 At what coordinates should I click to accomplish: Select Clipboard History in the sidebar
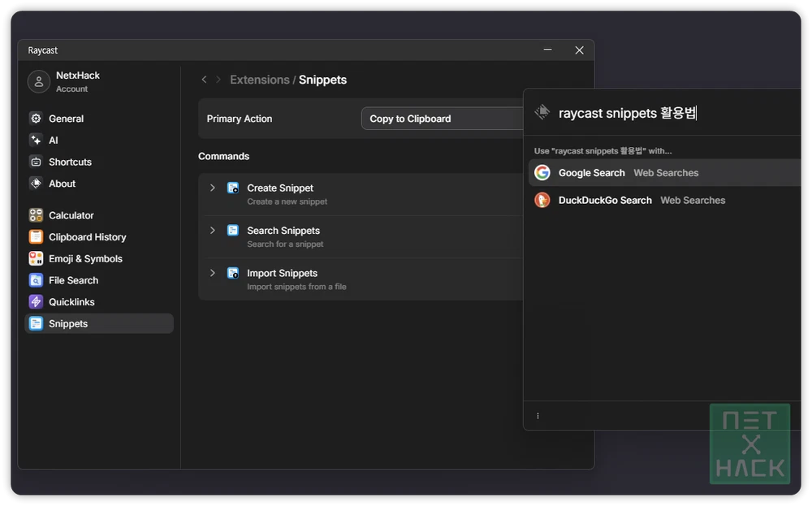(x=99, y=237)
